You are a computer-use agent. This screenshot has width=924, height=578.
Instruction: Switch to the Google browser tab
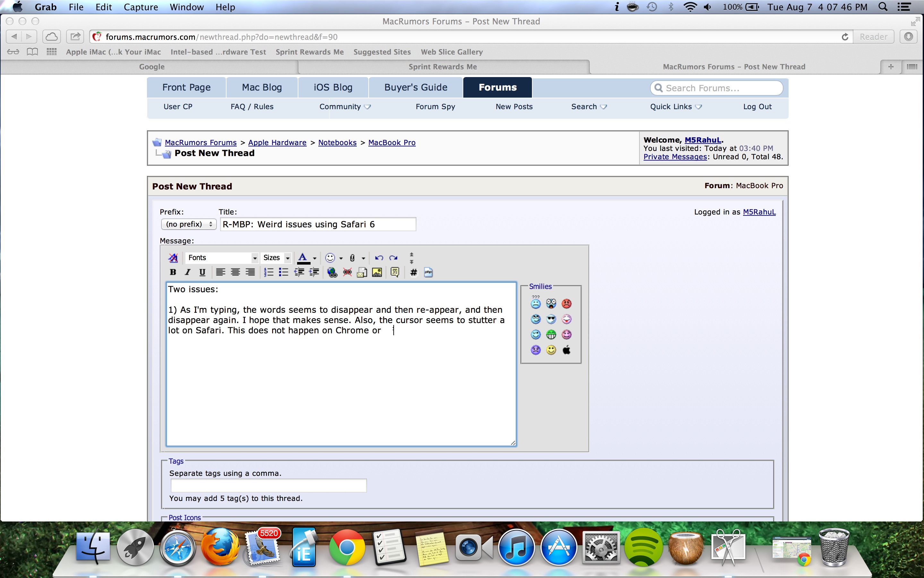coord(151,66)
